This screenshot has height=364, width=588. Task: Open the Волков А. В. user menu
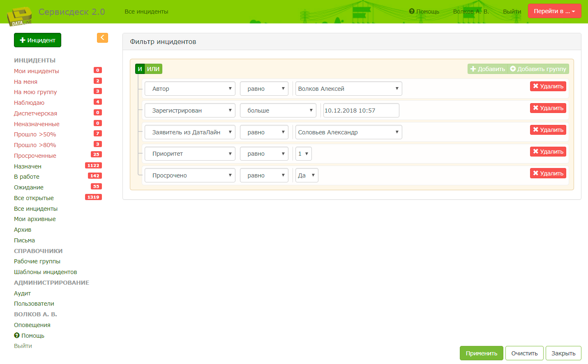pos(471,12)
